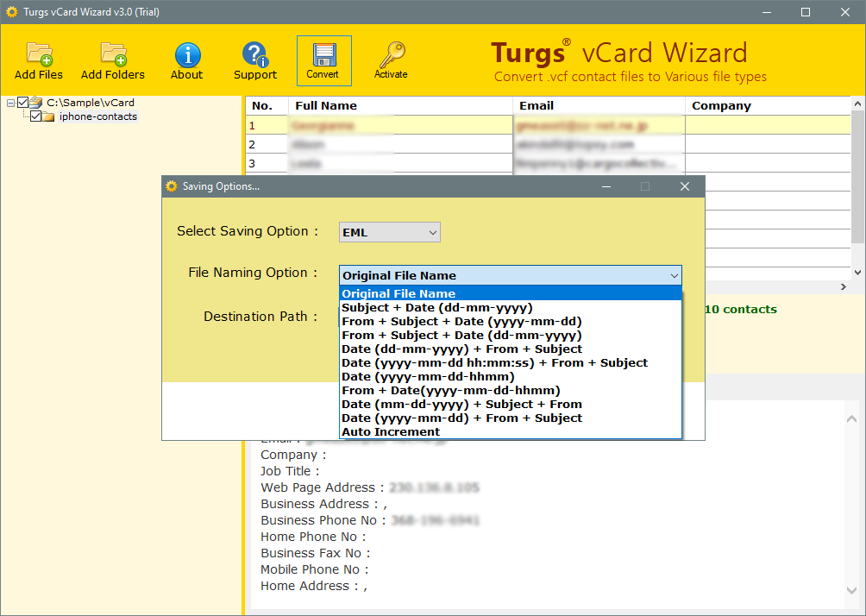Select contact row number 3
The image size is (866, 616).
point(548,163)
